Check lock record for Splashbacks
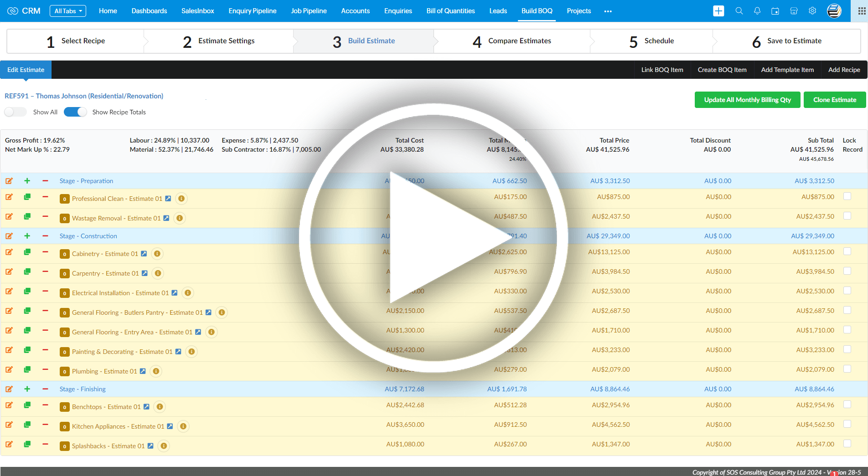 pos(847,444)
